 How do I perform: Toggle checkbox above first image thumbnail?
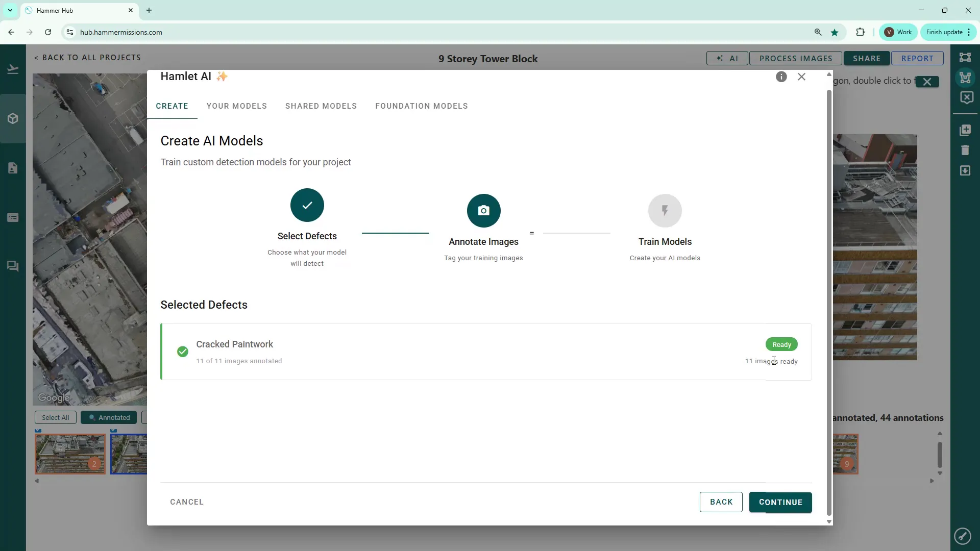tap(38, 431)
